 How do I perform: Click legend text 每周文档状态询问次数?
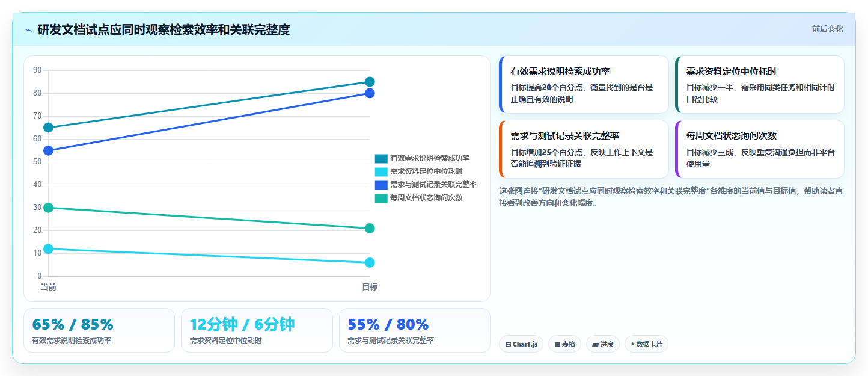click(426, 198)
